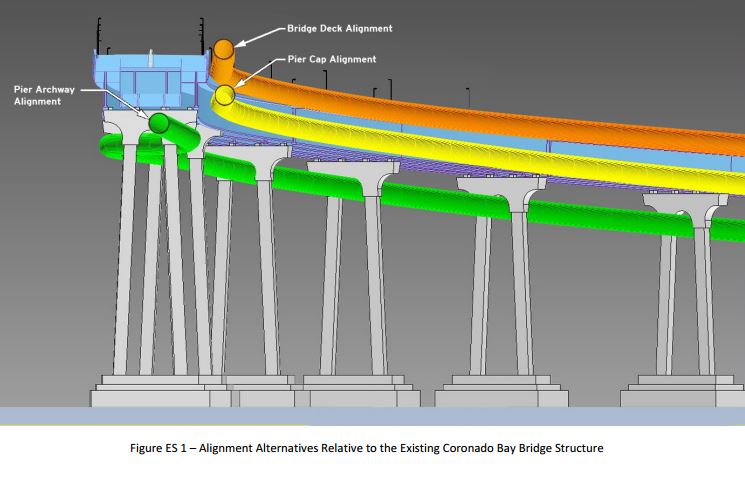Click the Figure ES 1 caption text
Image resolution: width=745 pixels, height=481 pixels.
[371, 448]
